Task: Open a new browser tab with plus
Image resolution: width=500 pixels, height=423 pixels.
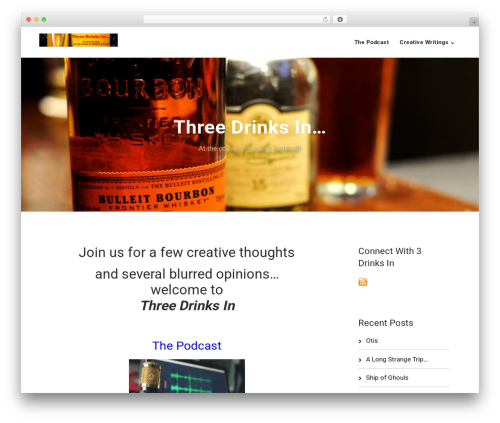Action: tap(474, 22)
